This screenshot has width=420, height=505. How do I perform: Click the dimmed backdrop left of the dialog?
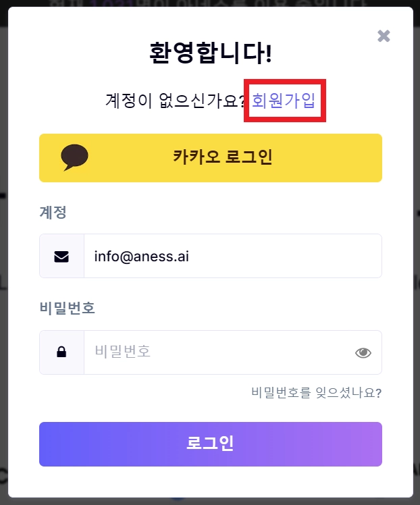pos(3,270)
